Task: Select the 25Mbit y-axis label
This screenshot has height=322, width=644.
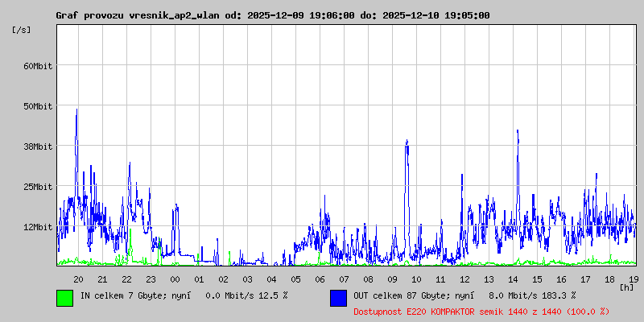Action: coord(38,187)
